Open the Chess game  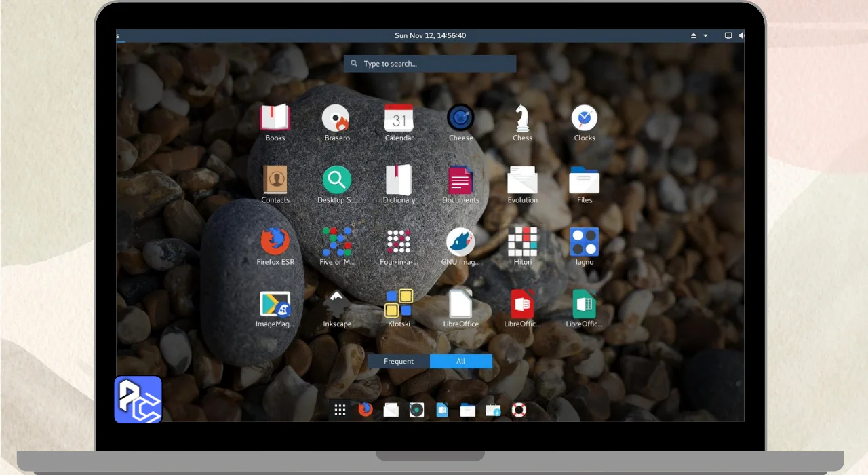[522, 118]
